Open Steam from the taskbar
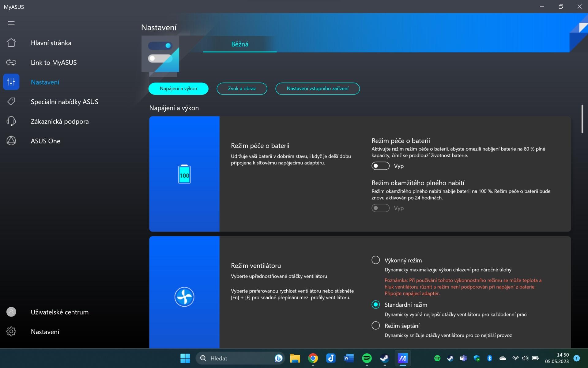 point(385,358)
